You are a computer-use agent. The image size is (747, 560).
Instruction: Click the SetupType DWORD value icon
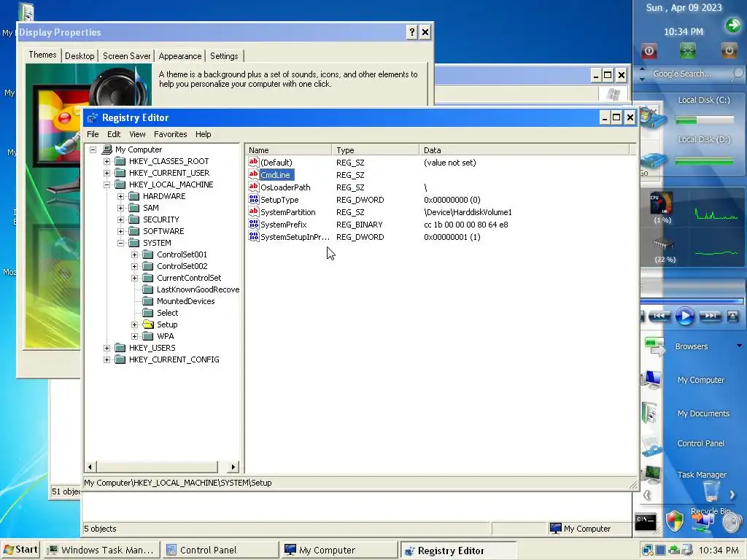(x=253, y=199)
